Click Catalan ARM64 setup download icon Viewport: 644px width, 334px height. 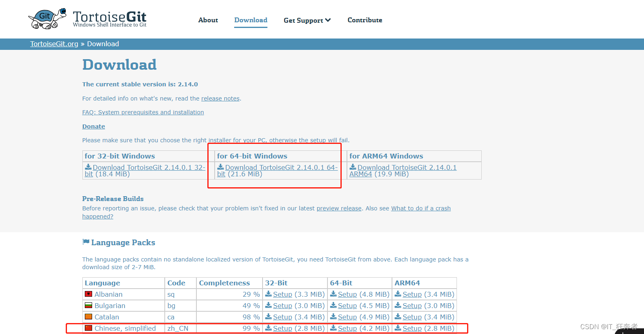point(398,317)
